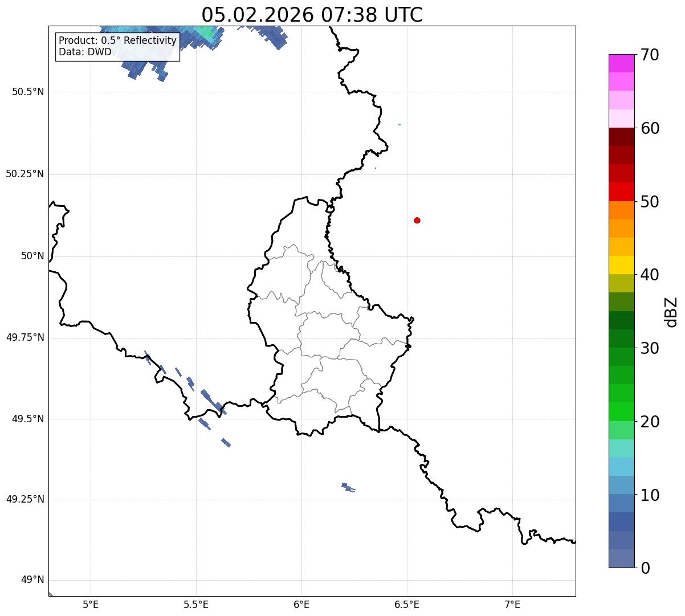The width and height of the screenshot is (685, 616).
Task: Click the longitude label 7°E
Action: [x=512, y=604]
